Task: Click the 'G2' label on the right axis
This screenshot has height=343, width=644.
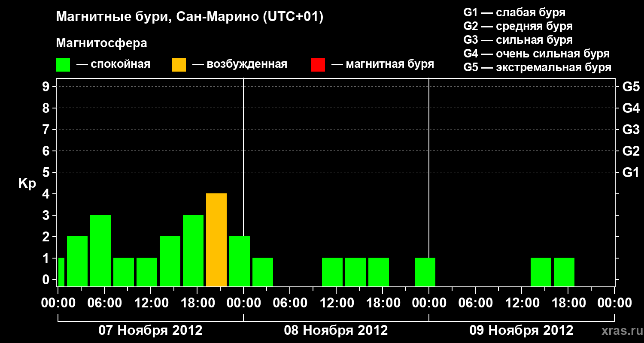Action: [x=631, y=151]
